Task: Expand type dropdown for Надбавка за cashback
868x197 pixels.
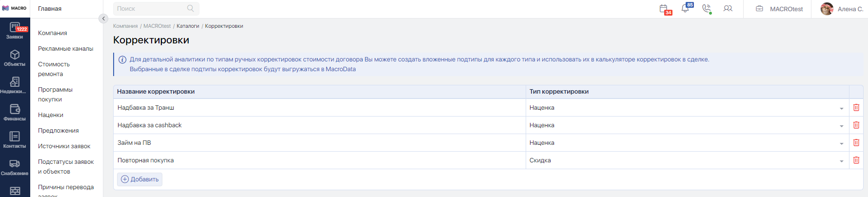Action: (841, 126)
